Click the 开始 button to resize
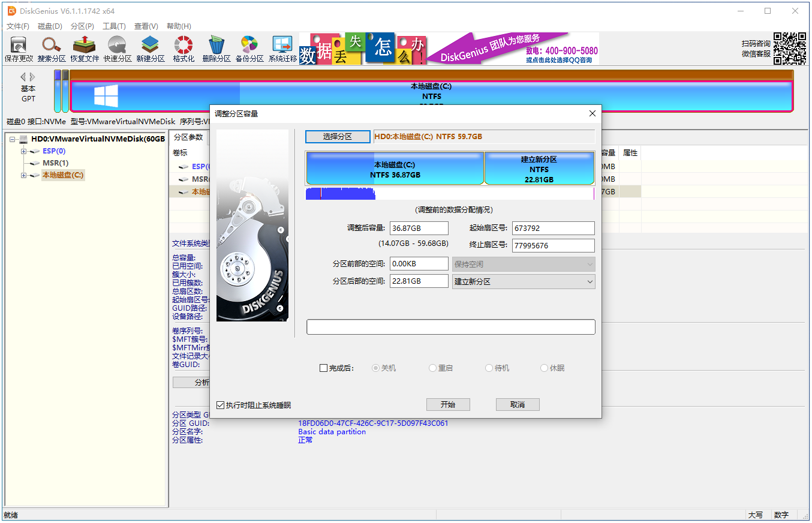 448,404
